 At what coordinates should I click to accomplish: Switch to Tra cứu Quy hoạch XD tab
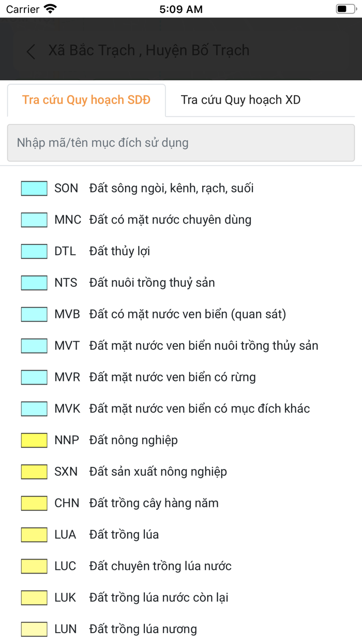(x=240, y=99)
